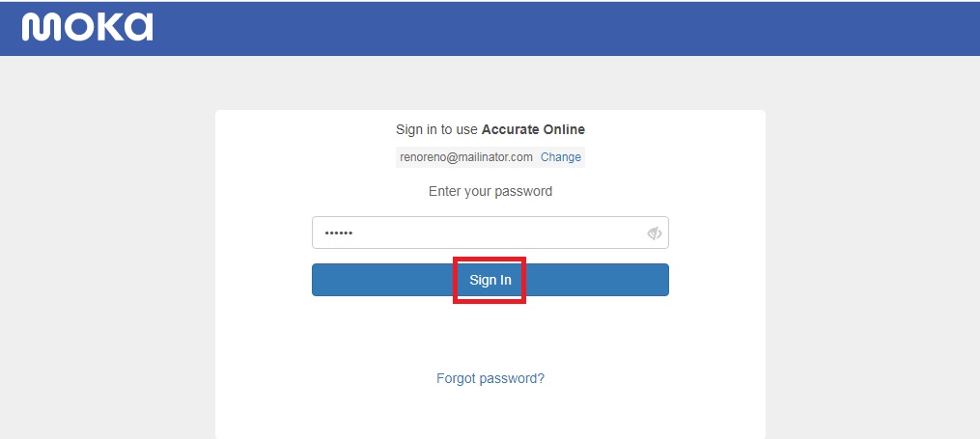Click the final letter a of the Moka logo
Image resolution: width=980 pixels, height=439 pixels.
139,27
